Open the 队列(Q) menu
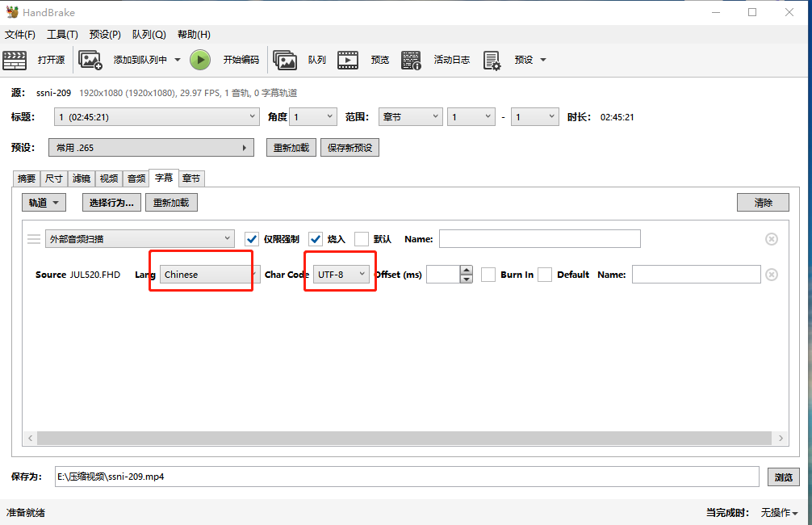Viewport: 812px width, 525px height. [x=149, y=35]
